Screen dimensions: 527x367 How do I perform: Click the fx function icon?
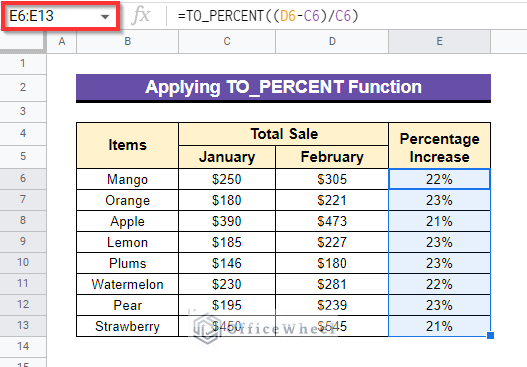click(141, 16)
